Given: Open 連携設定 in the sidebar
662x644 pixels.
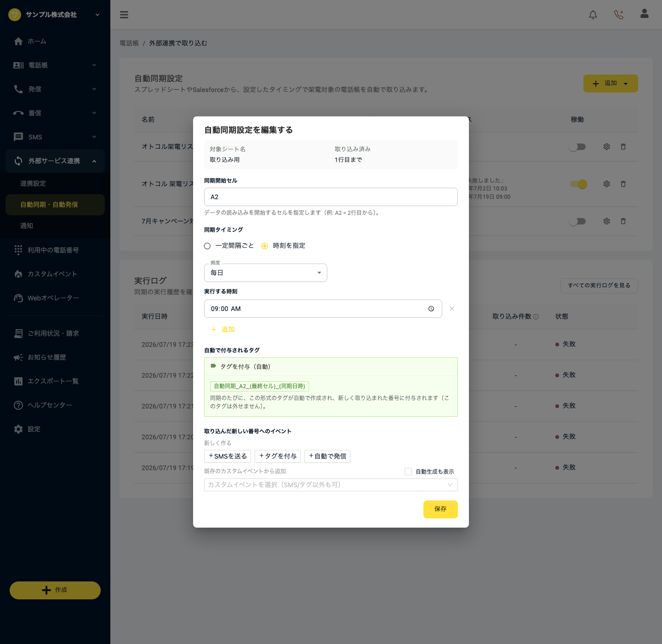Looking at the screenshot, I should point(33,184).
